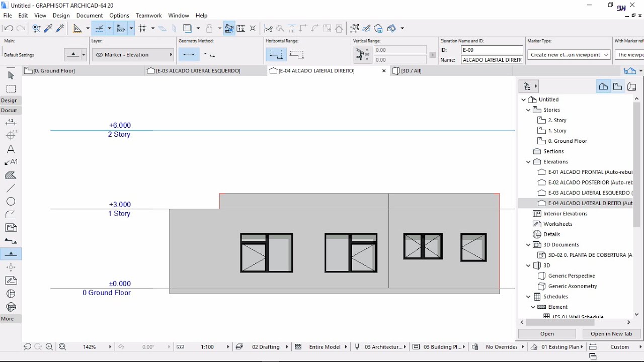644x362 pixels.
Task: Collapse the Stories tree node
Action: point(528,110)
